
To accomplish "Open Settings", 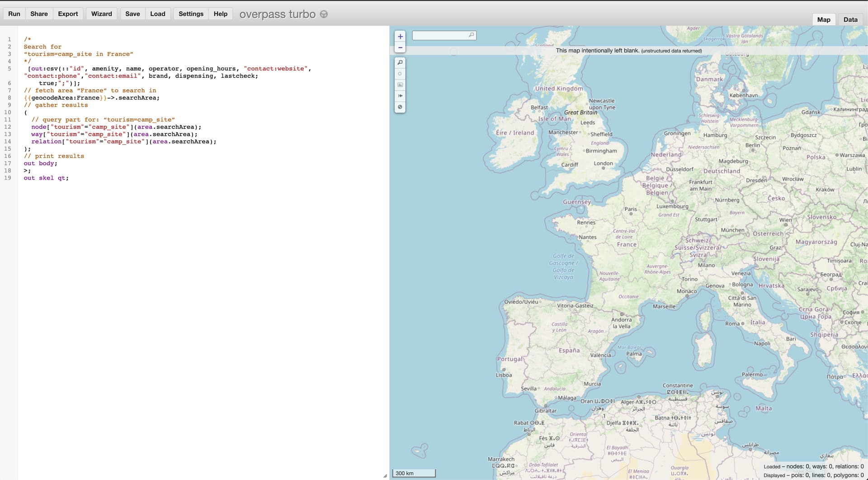I will 191,14.
